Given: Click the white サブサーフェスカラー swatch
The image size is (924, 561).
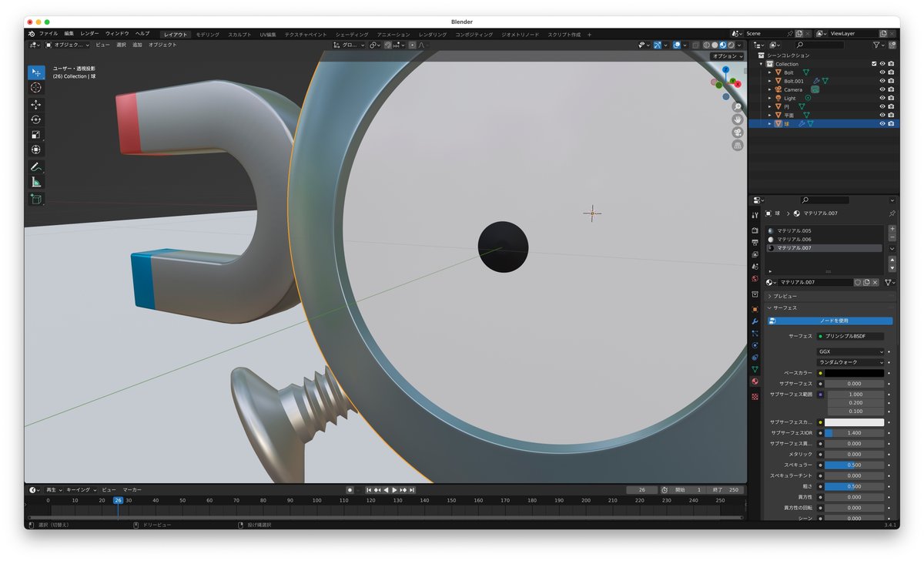Looking at the screenshot, I should pos(855,422).
